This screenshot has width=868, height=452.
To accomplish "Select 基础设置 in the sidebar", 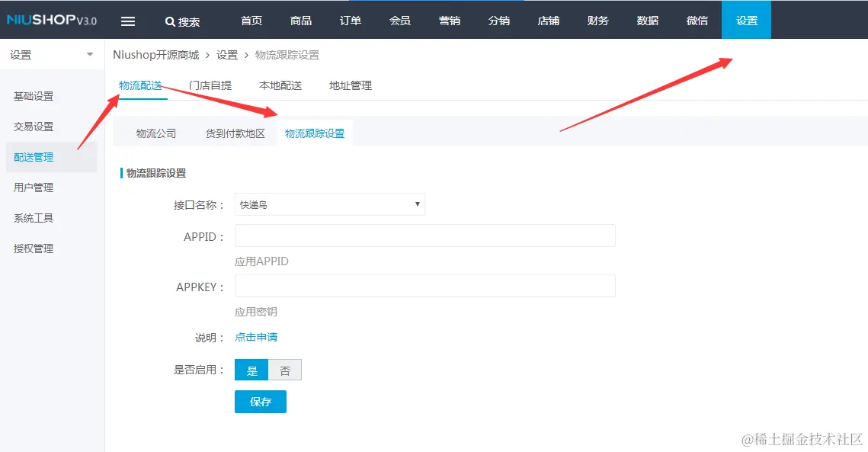I will [32, 95].
